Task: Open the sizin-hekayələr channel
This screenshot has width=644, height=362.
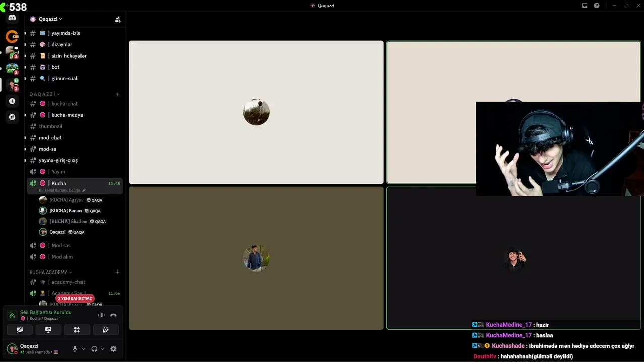Action: [x=74, y=56]
